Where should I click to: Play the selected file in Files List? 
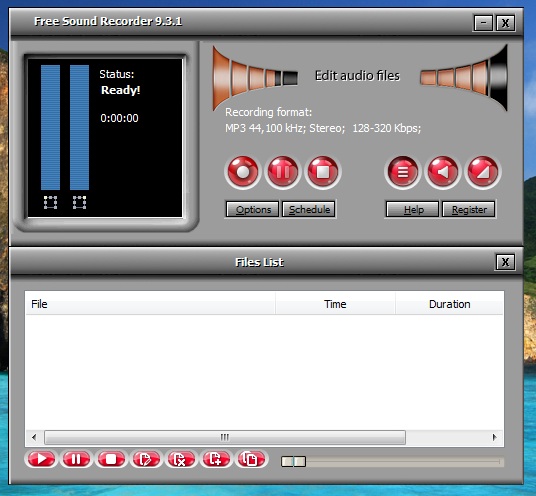[41, 459]
